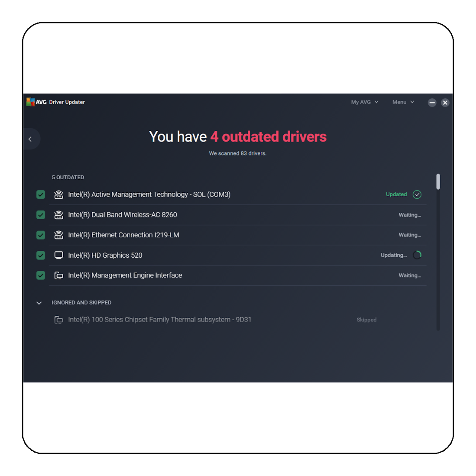476x476 pixels.
Task: Click monitor icon for HD Graphics 520
Action: (58, 255)
